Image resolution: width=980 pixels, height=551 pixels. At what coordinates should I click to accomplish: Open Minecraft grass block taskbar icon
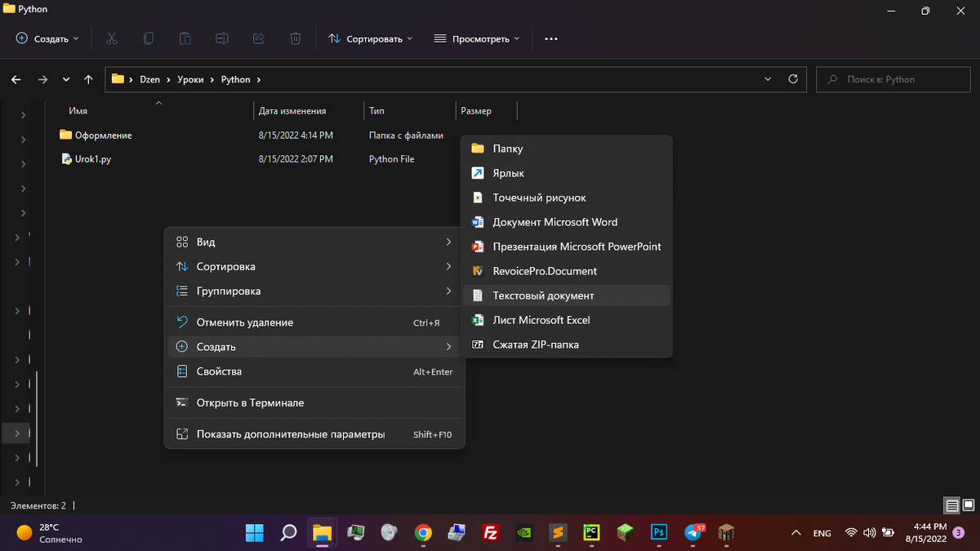[x=626, y=533]
